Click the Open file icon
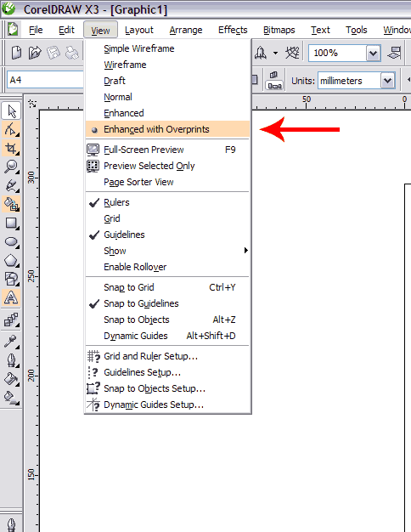The width and height of the screenshot is (411, 532). [x=35, y=53]
